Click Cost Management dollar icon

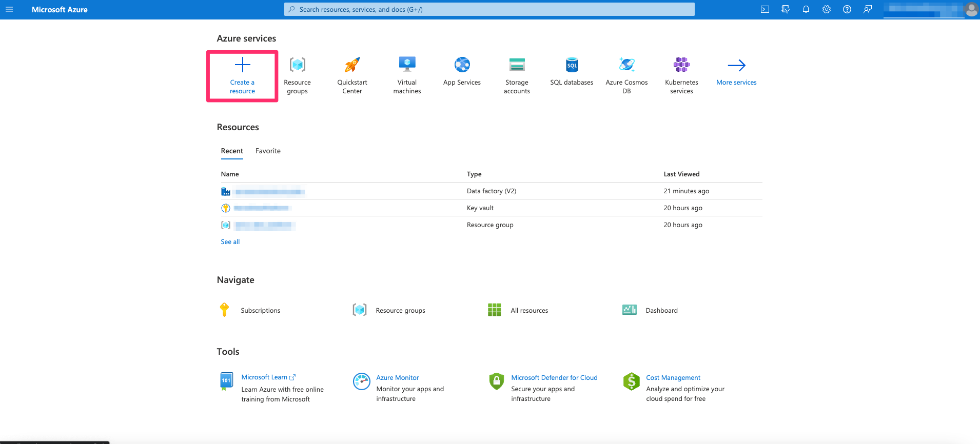(x=632, y=381)
